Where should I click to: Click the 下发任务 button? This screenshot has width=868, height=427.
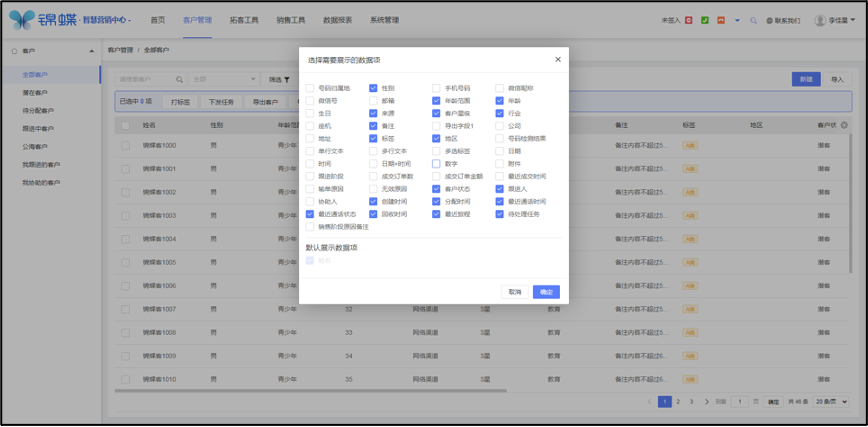[221, 102]
